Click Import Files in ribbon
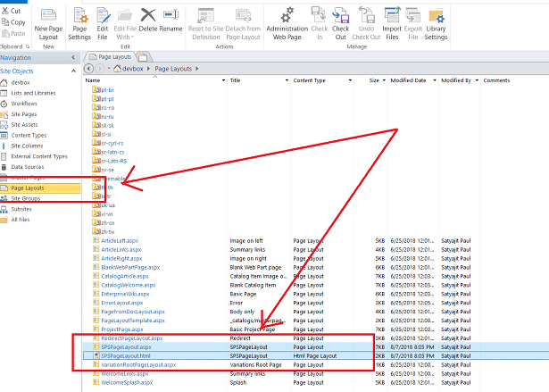 (392, 24)
